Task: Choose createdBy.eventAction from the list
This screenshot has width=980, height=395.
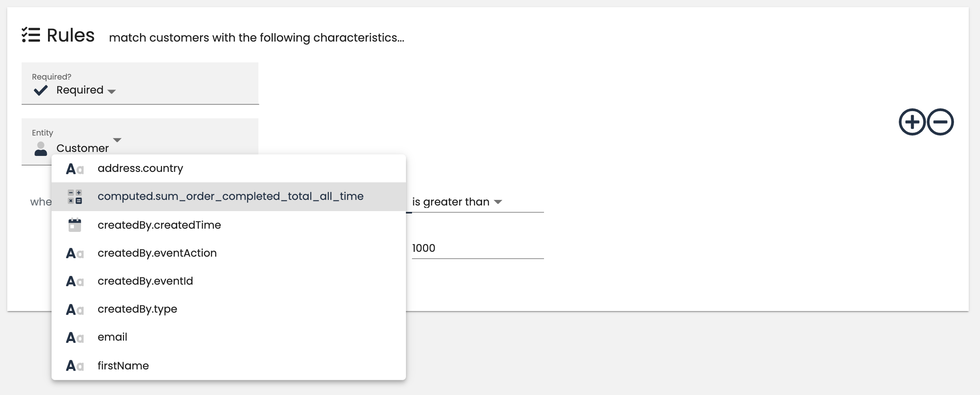Action: pyautogui.click(x=157, y=253)
